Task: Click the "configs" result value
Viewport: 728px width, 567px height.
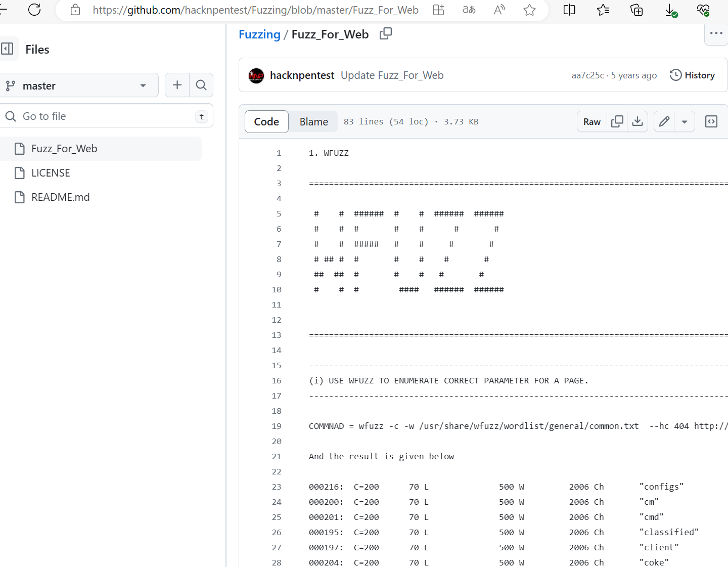Action: coord(661,487)
